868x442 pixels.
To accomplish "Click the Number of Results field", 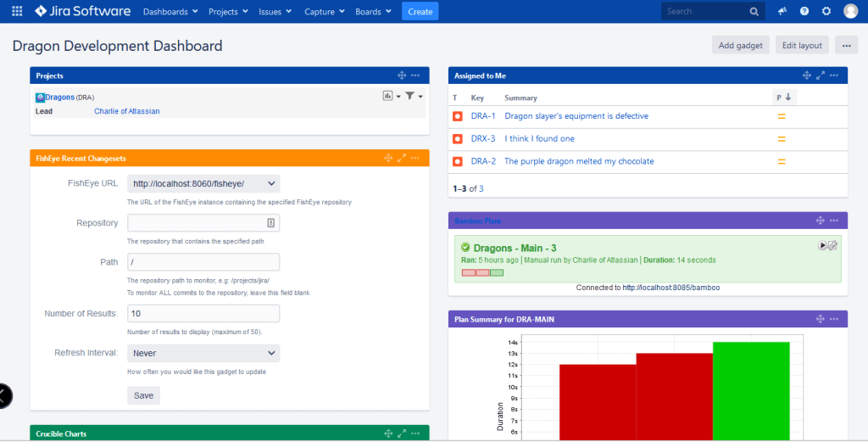I will [203, 314].
